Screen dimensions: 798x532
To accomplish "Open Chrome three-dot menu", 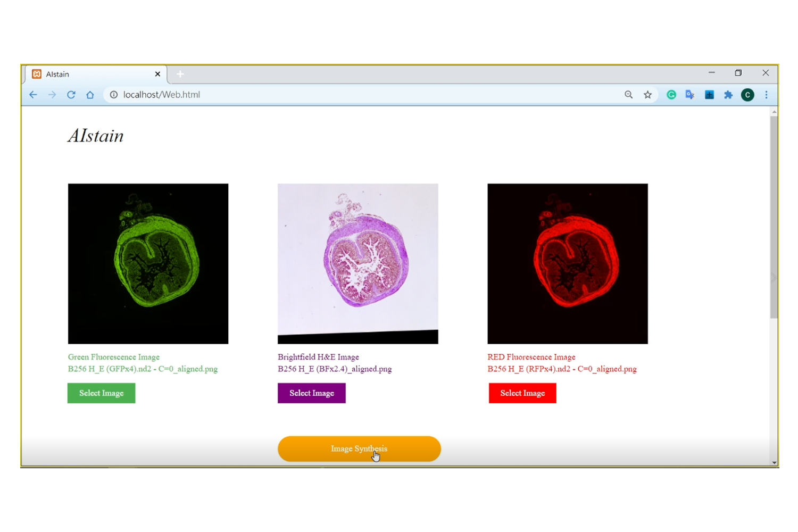I will click(x=766, y=95).
